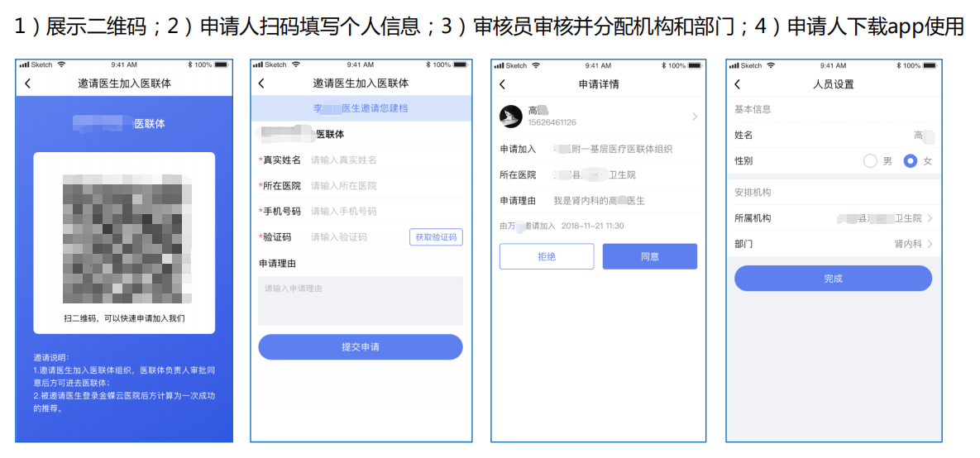Go back from 人员设置 screen
The width and height of the screenshot is (980, 458).
pyautogui.click(x=737, y=84)
